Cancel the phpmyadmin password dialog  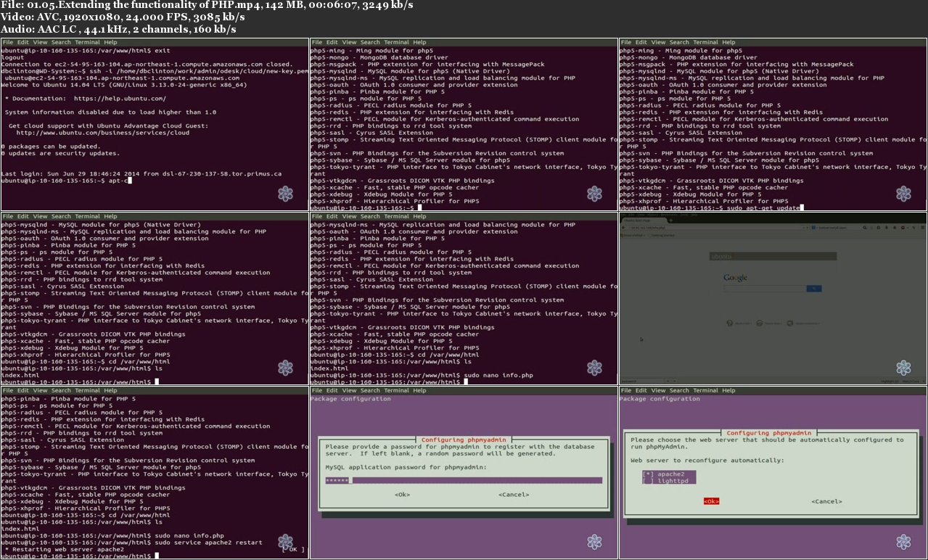(514, 495)
